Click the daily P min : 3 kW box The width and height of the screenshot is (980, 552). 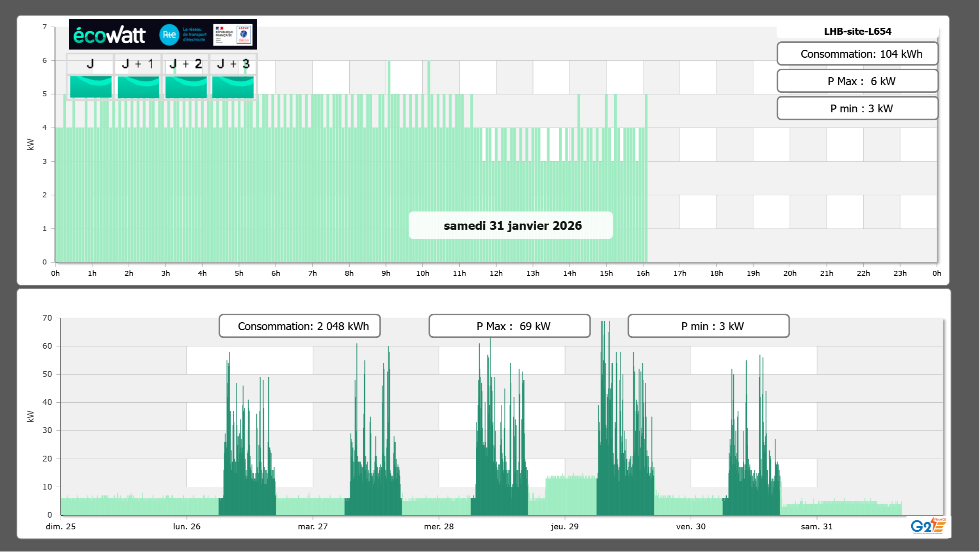point(857,108)
